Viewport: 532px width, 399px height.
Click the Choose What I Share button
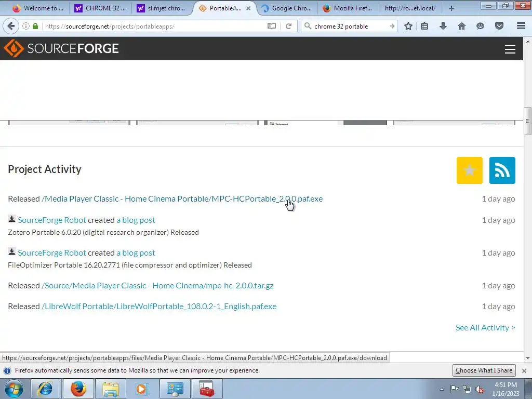484,370
